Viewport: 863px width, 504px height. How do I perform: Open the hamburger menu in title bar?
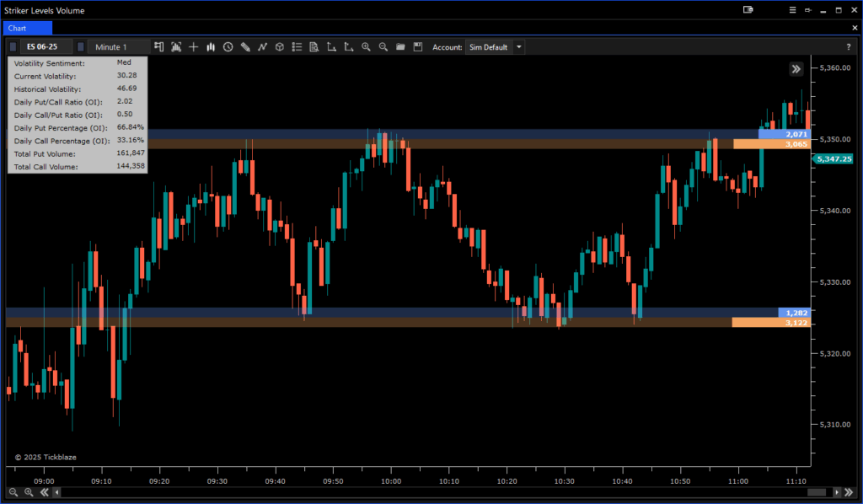tap(791, 10)
